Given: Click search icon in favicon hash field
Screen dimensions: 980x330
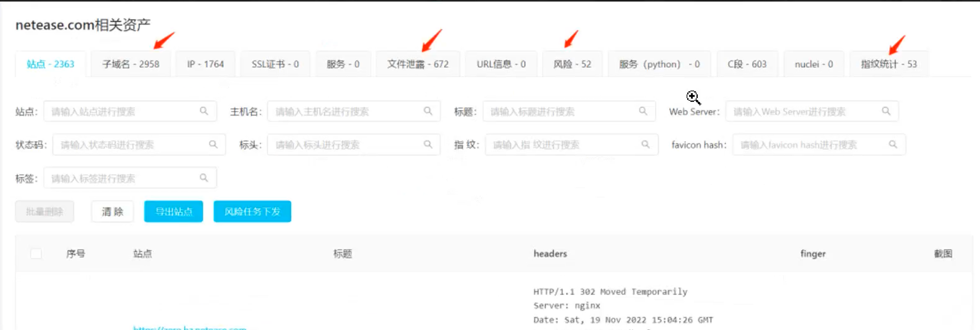Looking at the screenshot, I should pyautogui.click(x=893, y=144).
